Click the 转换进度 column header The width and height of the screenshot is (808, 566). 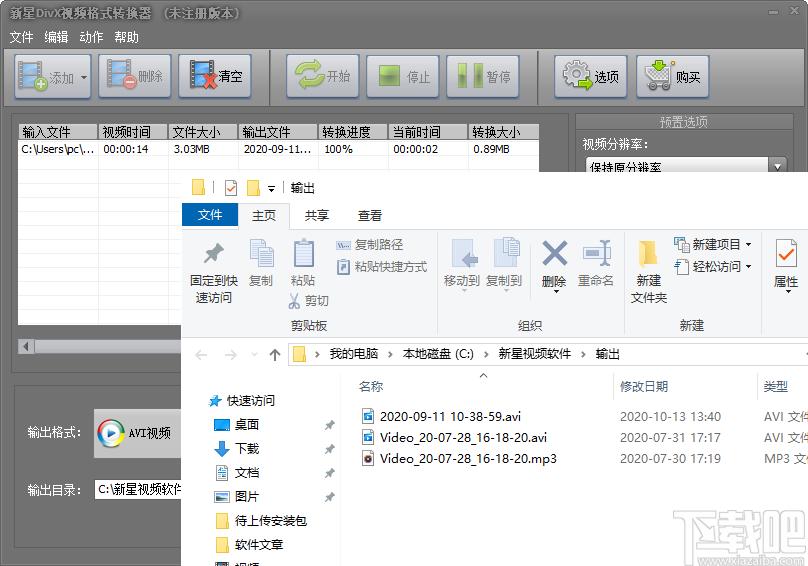point(353,132)
